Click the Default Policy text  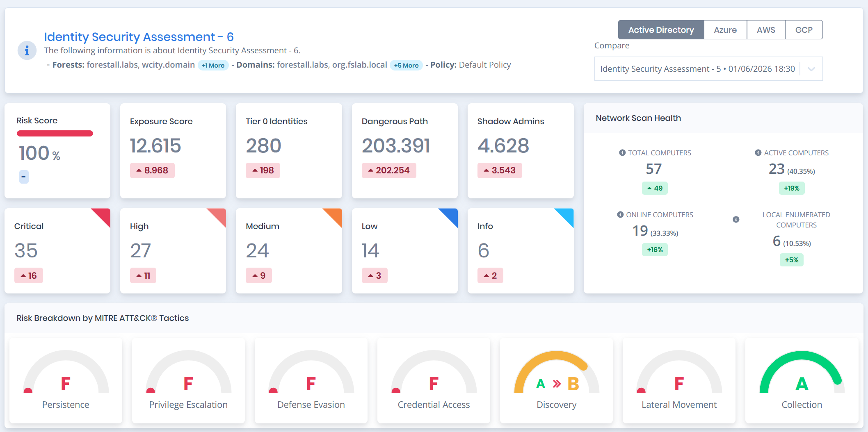485,65
